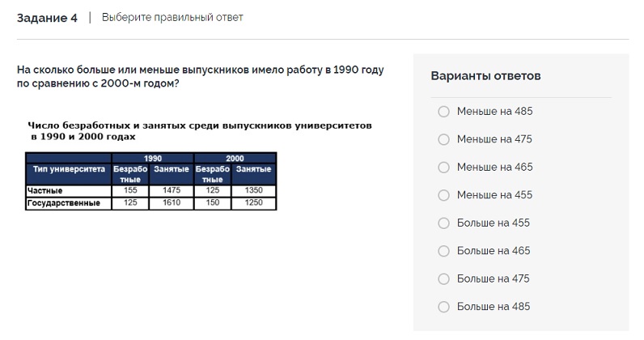Click the 2000 column header in table
This screenshot has height=340, width=644.
tap(235, 158)
